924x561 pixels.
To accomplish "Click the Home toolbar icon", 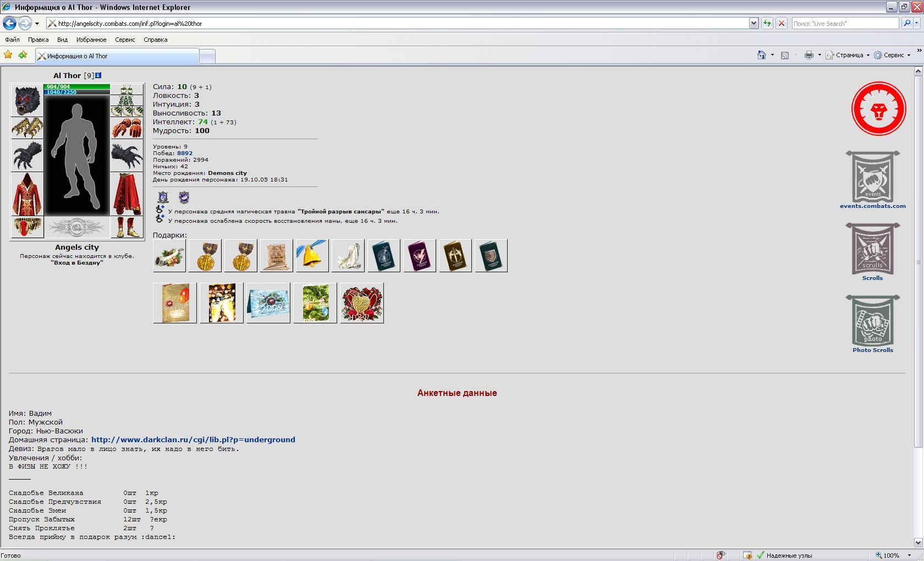I will [762, 55].
